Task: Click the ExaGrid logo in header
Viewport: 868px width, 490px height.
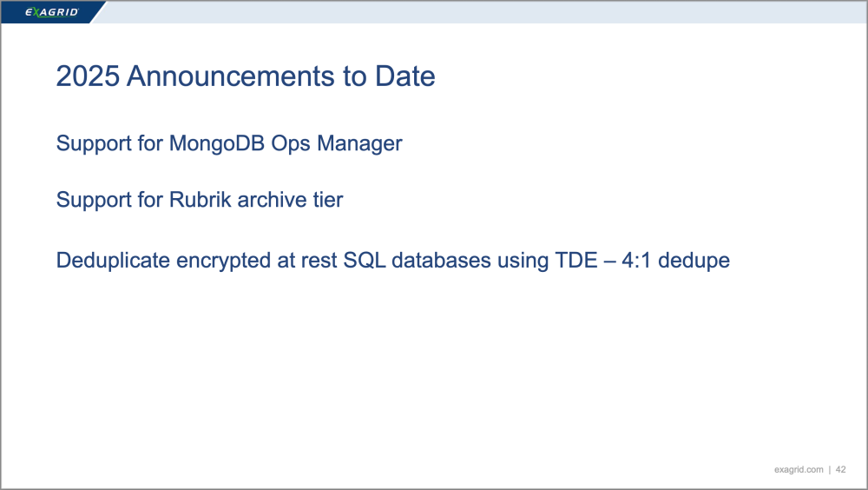Action: (52, 12)
